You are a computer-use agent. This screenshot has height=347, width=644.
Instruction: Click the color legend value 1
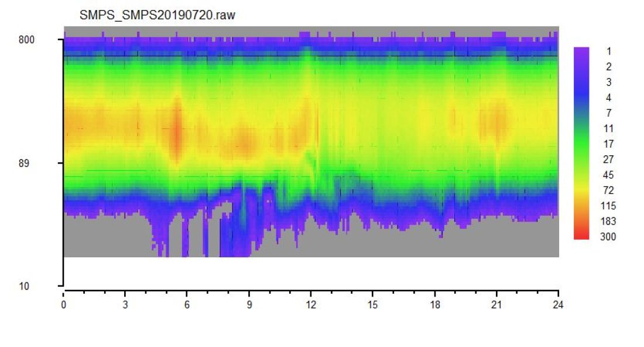coord(609,52)
